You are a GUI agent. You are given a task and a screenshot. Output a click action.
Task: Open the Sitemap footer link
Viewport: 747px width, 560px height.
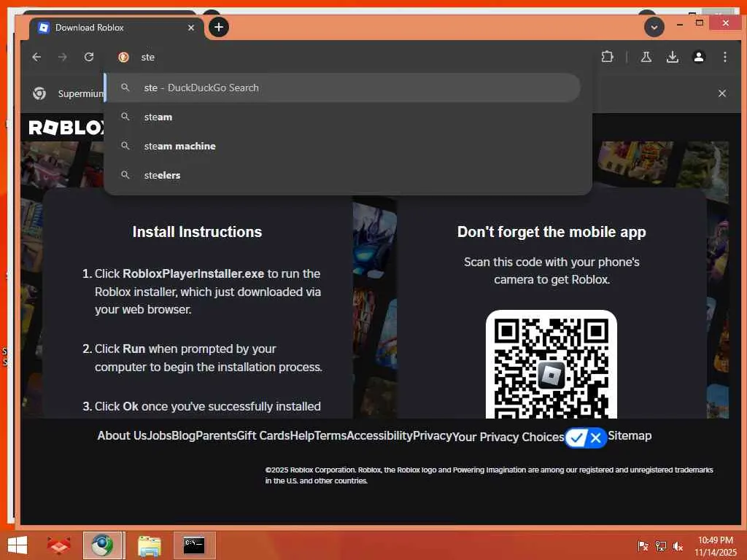630,436
